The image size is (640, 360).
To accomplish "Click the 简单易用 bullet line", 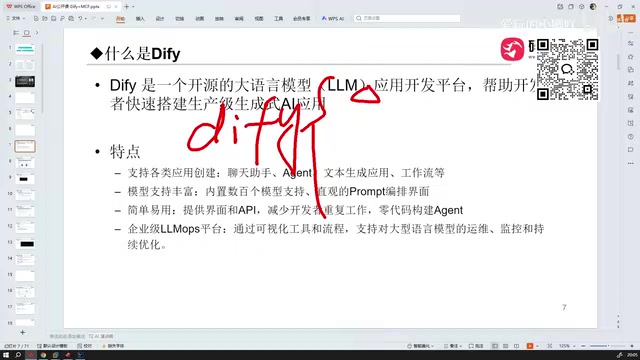I will [x=295, y=210].
